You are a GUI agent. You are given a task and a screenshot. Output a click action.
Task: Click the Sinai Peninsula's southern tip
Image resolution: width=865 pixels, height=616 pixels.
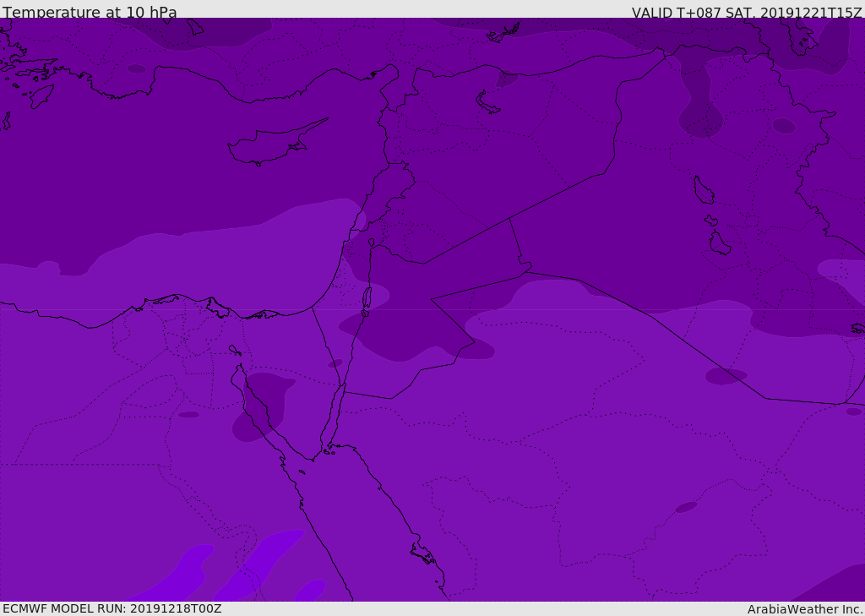(x=313, y=458)
